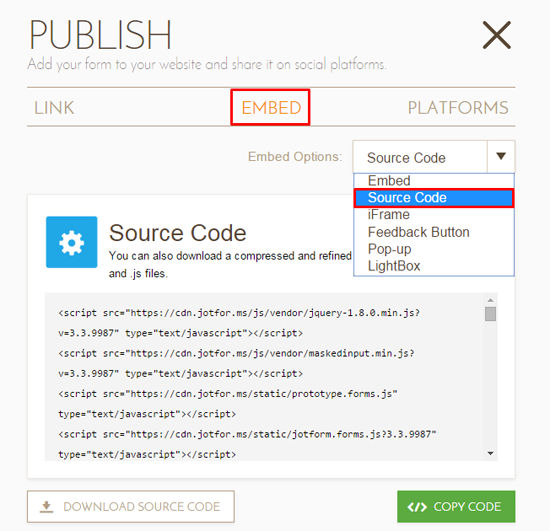Screen dimensions: 550x531
Task: Pick iFrame from the dropdown list
Action: coord(434,215)
